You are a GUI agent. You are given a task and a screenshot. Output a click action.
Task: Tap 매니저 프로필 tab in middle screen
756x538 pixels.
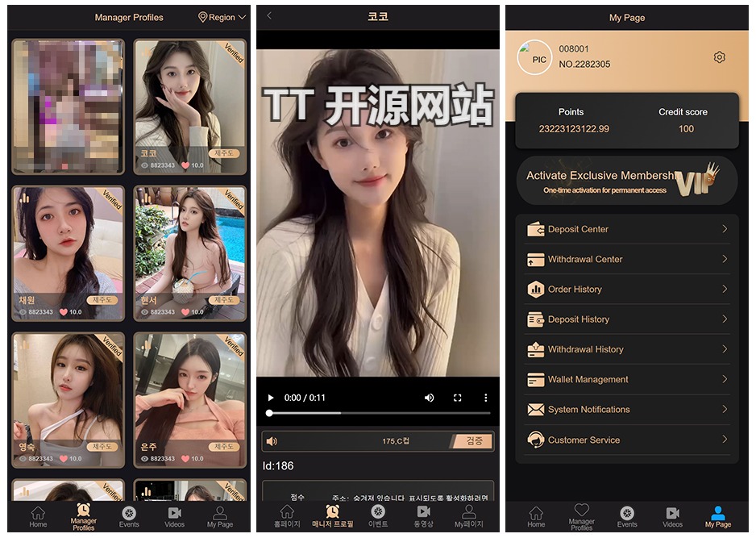point(333,516)
